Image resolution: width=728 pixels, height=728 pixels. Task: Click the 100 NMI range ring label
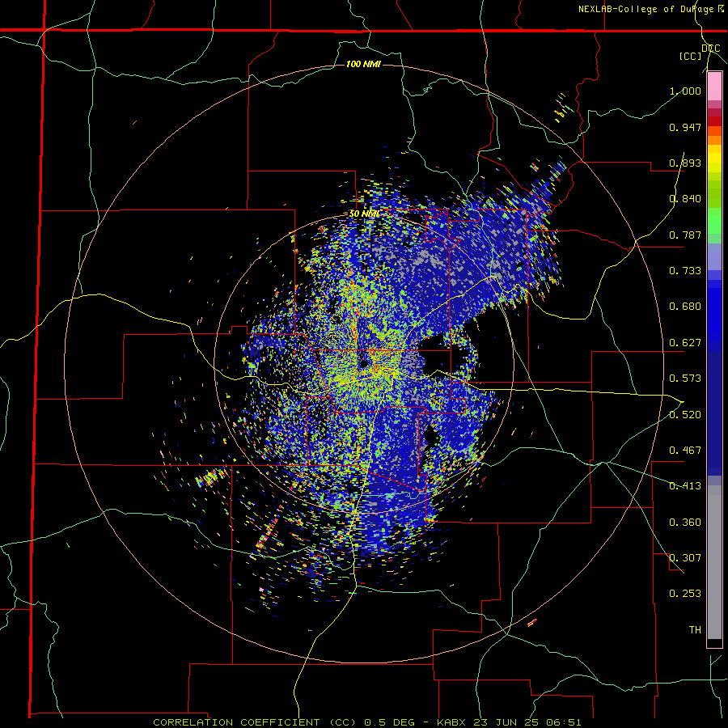click(363, 64)
